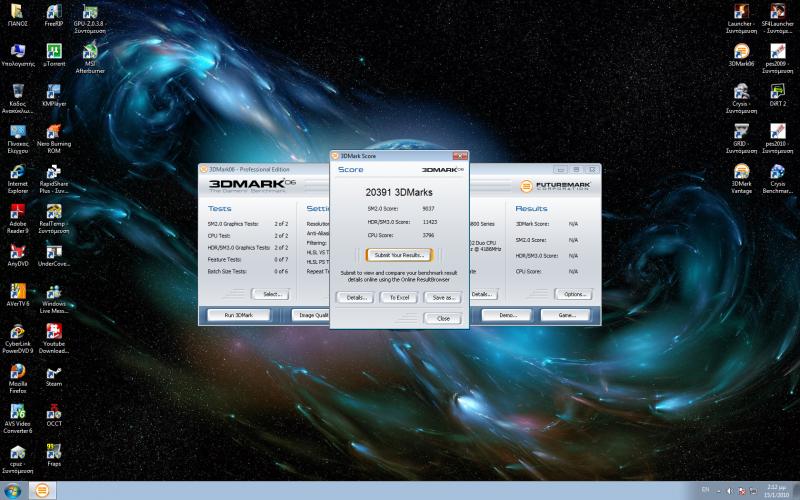Click the Futuremark Corporation logo

[x=555, y=186]
